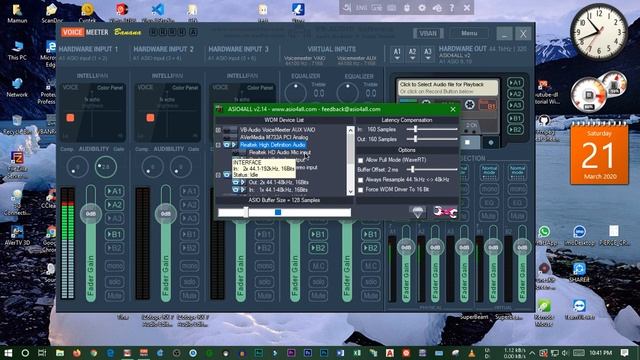Click cassette 'Click to Select Audio file for Playback'
Viewport: 640px width, 360px height.
[448, 87]
